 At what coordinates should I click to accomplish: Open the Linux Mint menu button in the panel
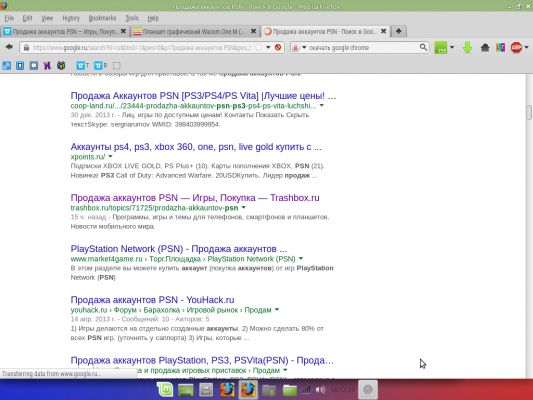(165, 389)
